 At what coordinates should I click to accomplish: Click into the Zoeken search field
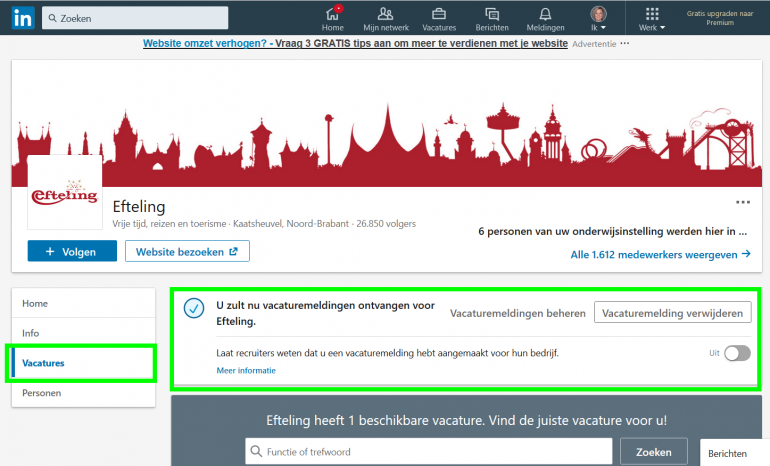point(135,18)
